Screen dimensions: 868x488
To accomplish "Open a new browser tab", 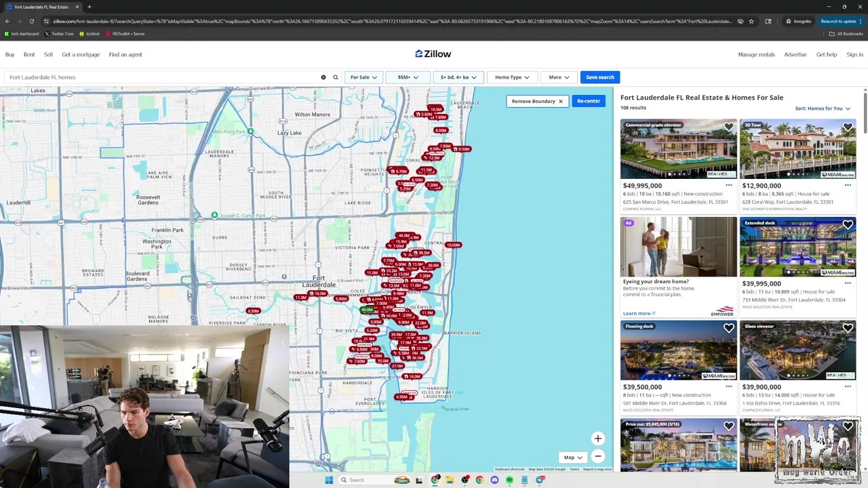I will (x=90, y=7).
